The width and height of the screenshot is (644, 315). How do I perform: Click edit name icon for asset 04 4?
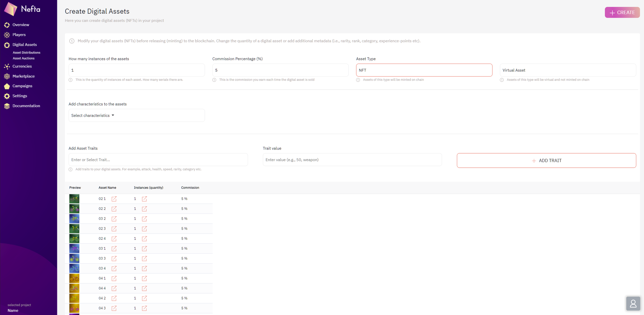(x=114, y=288)
